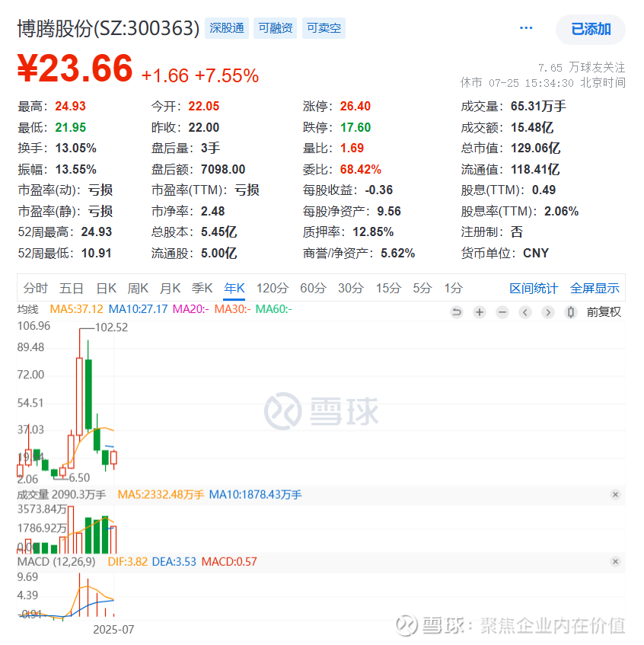Select the 日K chart tab
The width and height of the screenshot is (644, 645).
click(x=106, y=288)
